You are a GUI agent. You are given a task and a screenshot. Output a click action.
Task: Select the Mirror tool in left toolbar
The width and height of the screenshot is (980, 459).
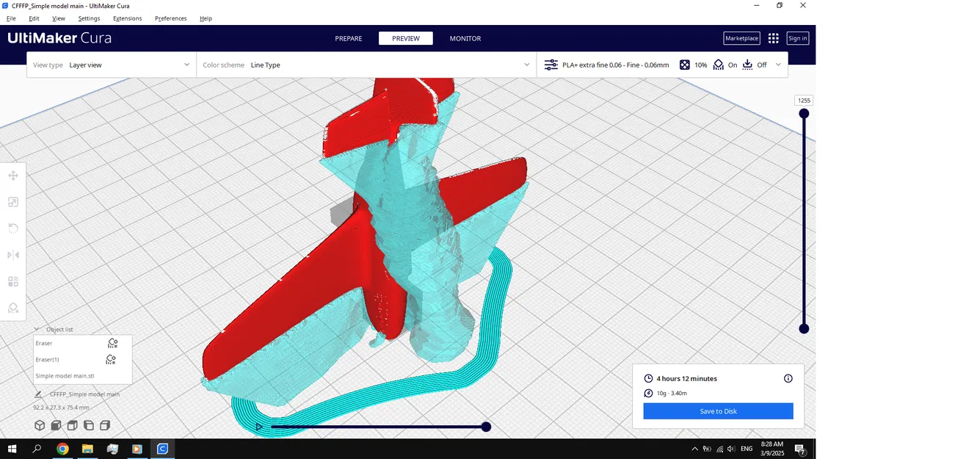click(13, 255)
